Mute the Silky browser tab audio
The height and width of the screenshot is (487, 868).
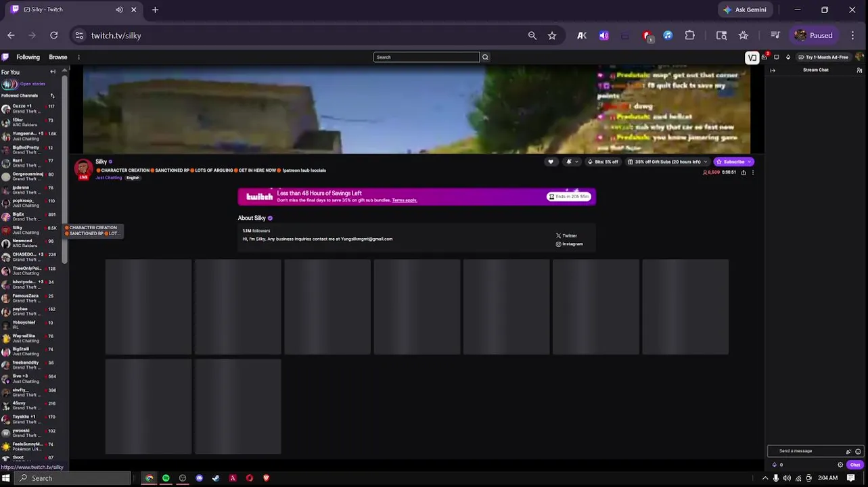click(119, 9)
